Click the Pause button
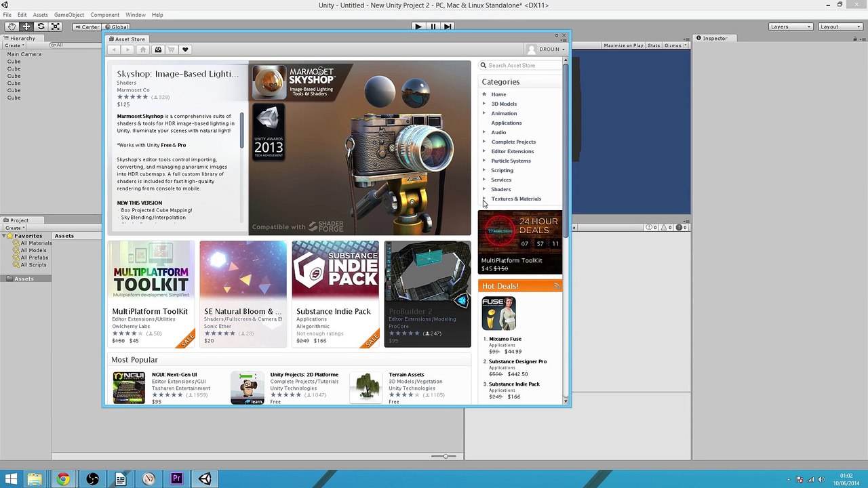The image size is (868, 488). pyautogui.click(x=433, y=26)
